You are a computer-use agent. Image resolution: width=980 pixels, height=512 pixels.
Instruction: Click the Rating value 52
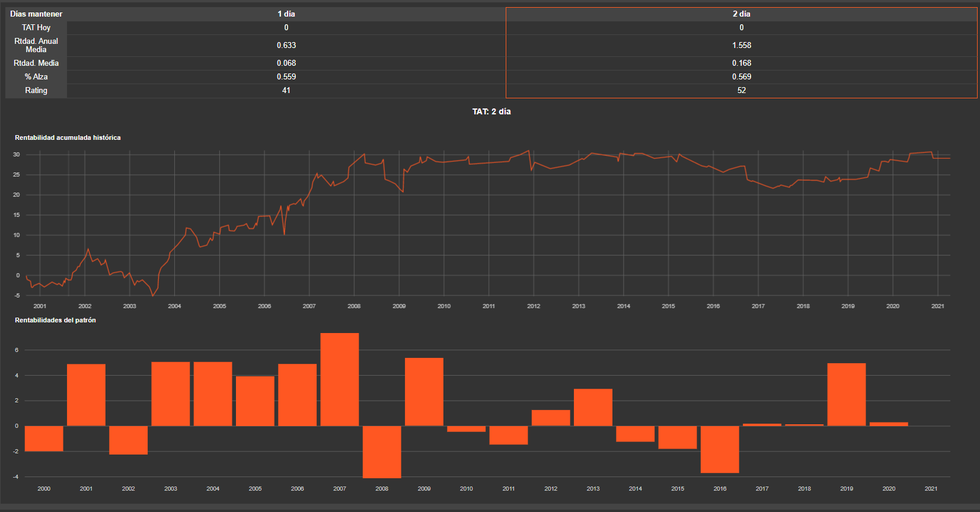741,90
